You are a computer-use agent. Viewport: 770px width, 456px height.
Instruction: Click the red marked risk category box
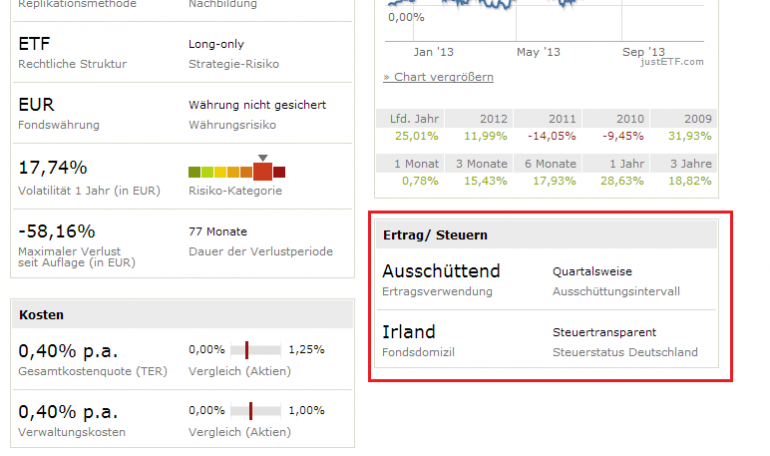coord(262,171)
